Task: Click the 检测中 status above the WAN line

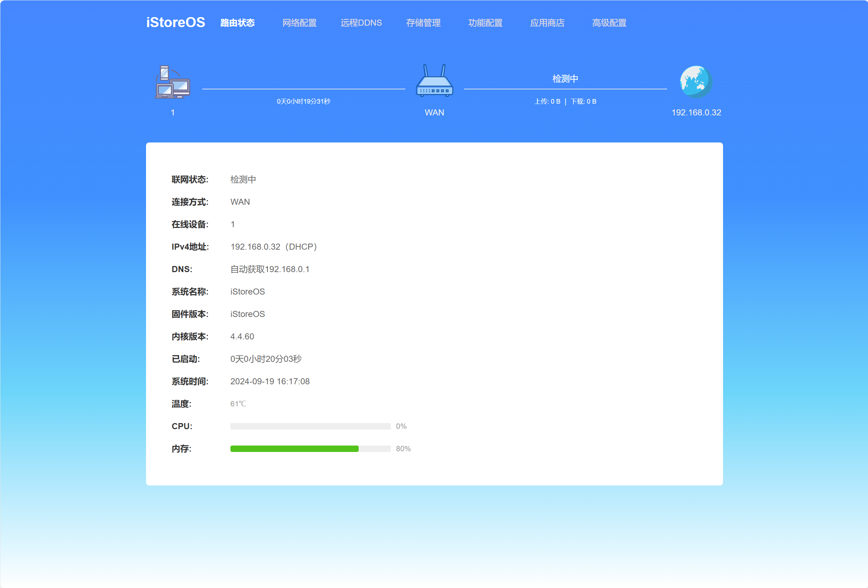Action: click(566, 79)
